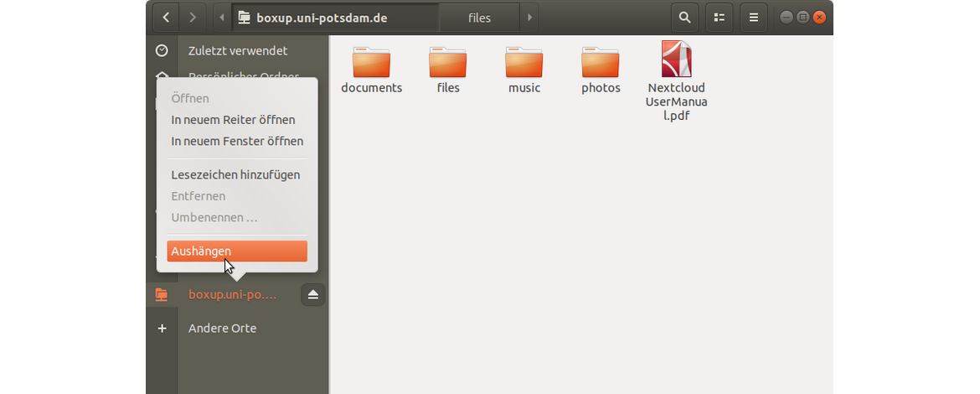Click the clock icon for recent files
This screenshot has height=394, width=980.
point(162,51)
